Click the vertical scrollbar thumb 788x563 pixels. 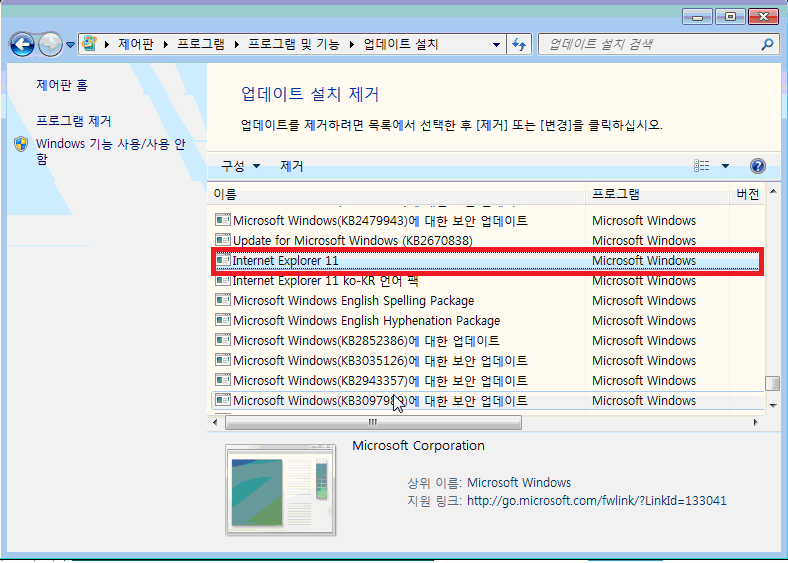[772, 384]
